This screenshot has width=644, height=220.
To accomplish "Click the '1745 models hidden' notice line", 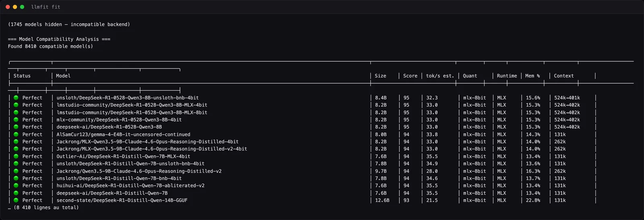I will pyautogui.click(x=69, y=24).
